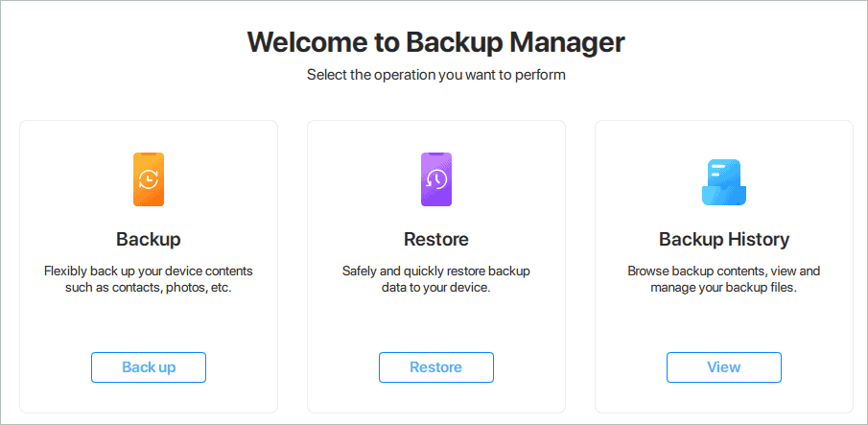Image resolution: width=868 pixels, height=425 pixels.
Task: Click the Welcome to Backup Manager heading
Action: pyautogui.click(x=436, y=42)
